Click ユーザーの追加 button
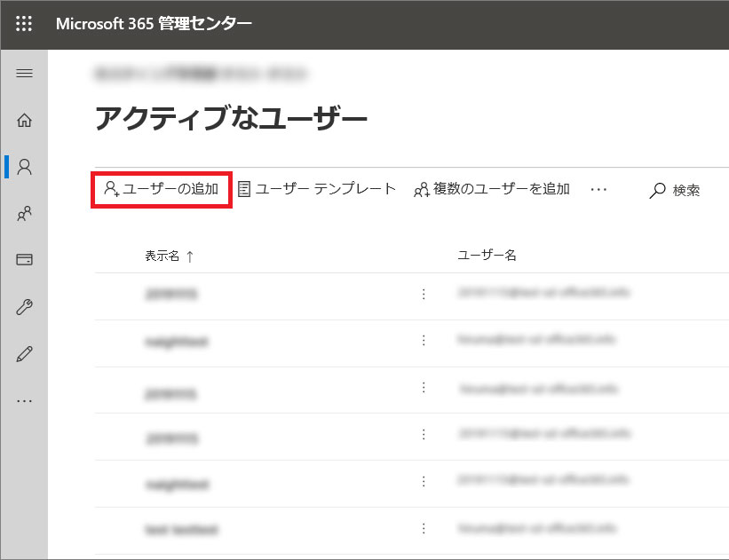 [x=162, y=189]
